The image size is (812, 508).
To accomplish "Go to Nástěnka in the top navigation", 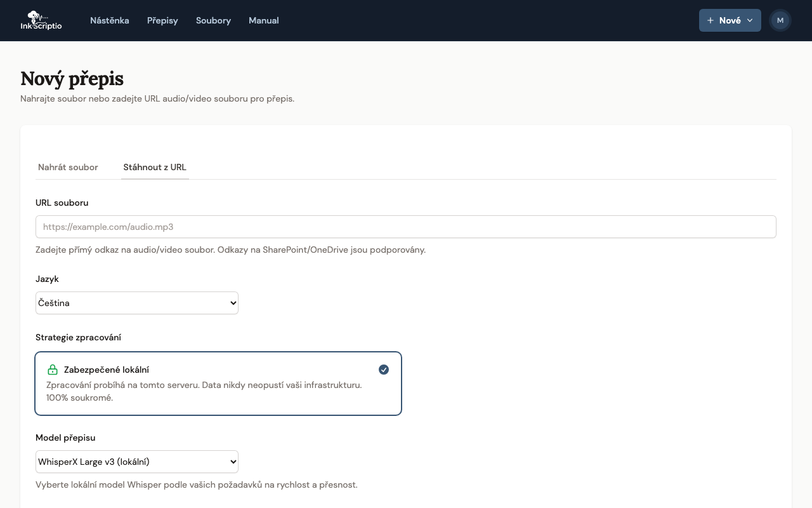I will click(x=110, y=20).
